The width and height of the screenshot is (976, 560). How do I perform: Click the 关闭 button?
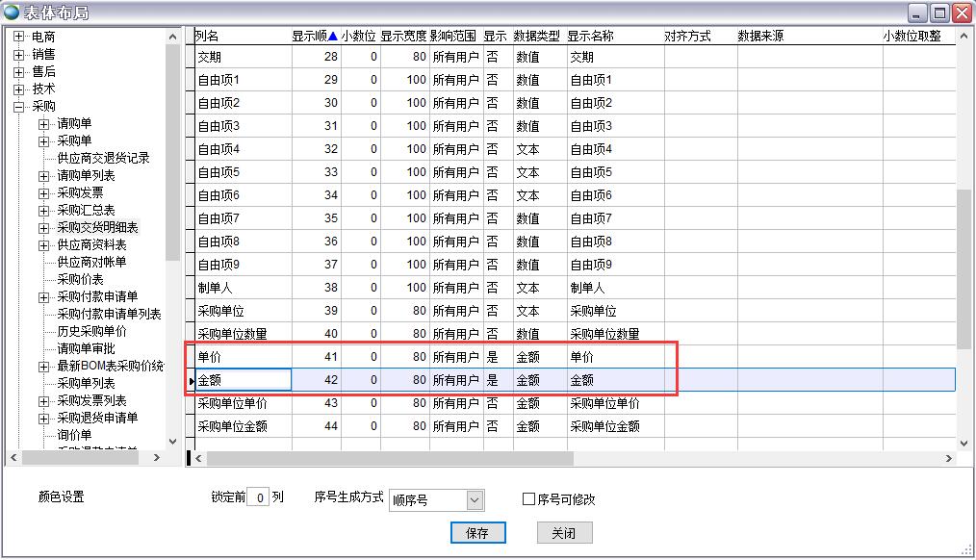(x=564, y=533)
